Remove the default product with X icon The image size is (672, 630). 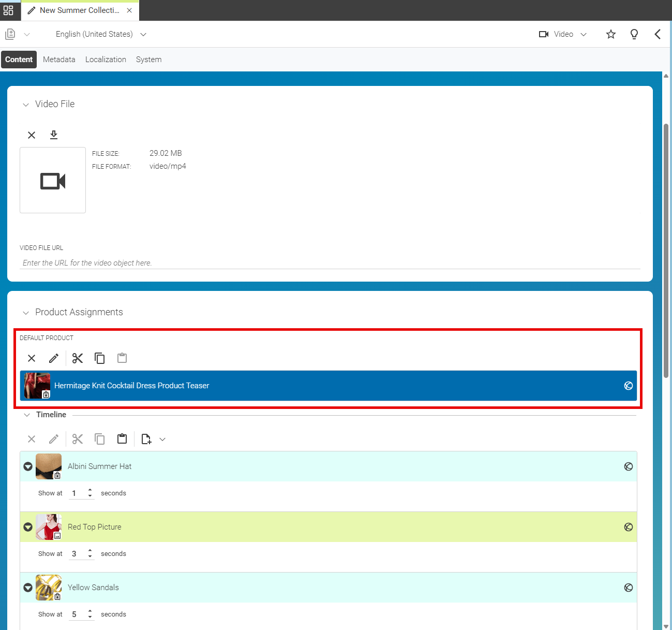[32, 358]
